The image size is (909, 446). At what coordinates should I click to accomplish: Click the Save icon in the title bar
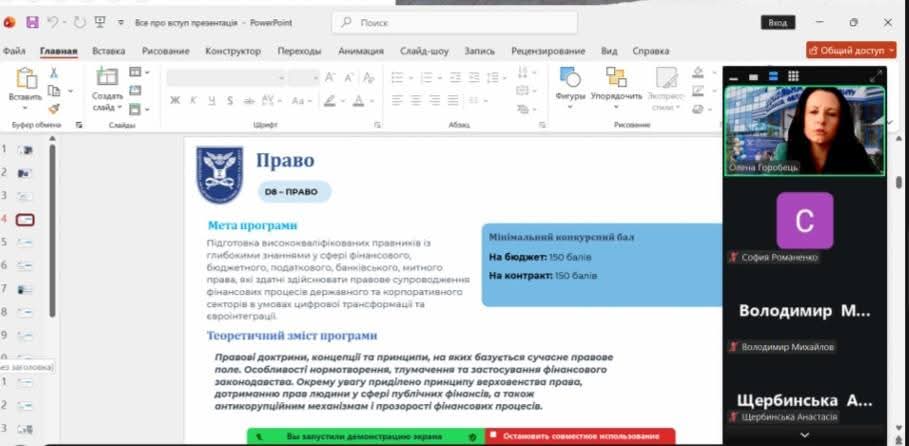click(32, 22)
